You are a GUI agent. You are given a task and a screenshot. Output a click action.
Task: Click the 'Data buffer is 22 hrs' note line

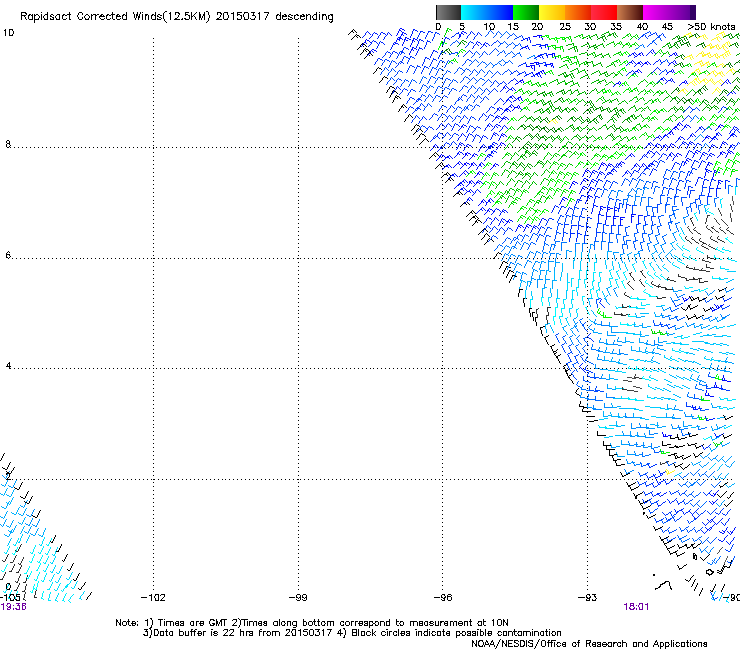352,633
